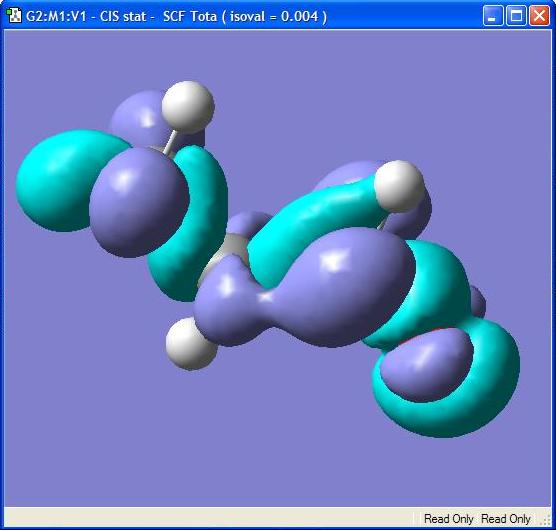Screen dimensions: 556x530
Task: Maximize the G2:M1:V1 view window
Action: [516, 16]
